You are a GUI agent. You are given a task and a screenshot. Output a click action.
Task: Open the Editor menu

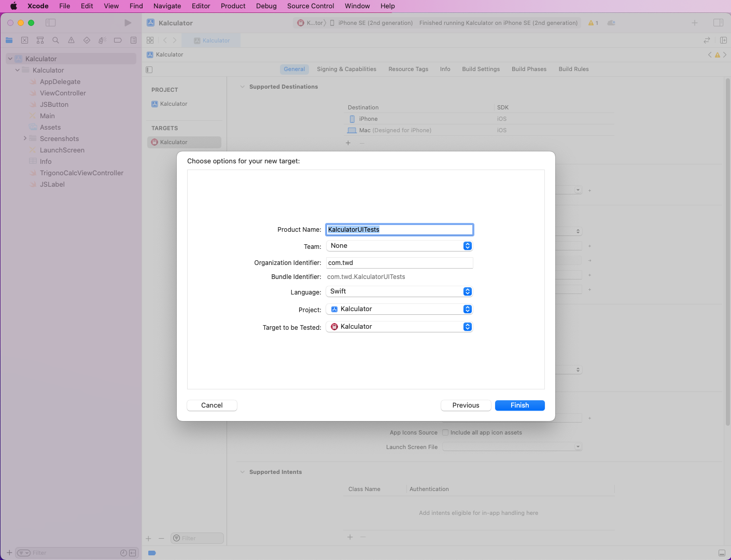point(201,6)
